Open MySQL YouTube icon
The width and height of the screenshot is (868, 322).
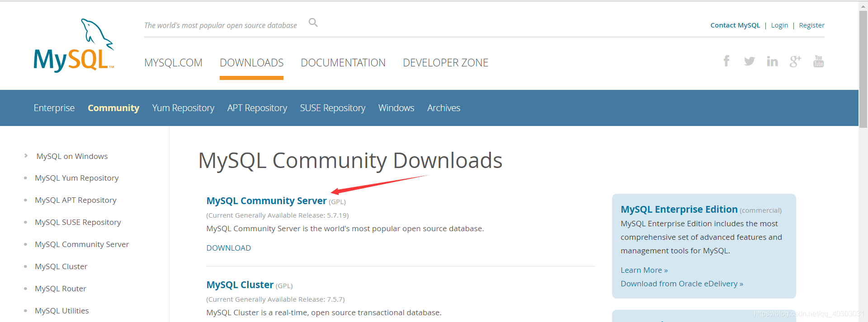pos(819,61)
